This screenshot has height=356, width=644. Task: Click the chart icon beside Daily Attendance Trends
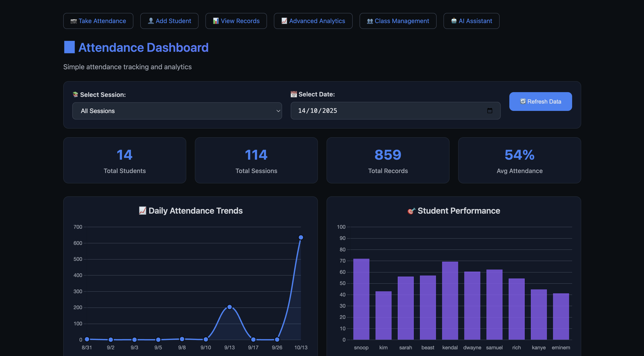click(x=142, y=211)
